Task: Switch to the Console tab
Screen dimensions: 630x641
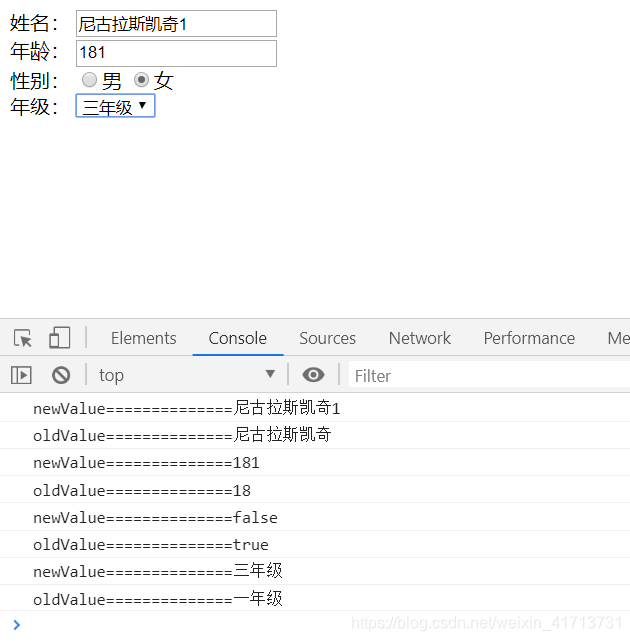Action: pos(238,338)
